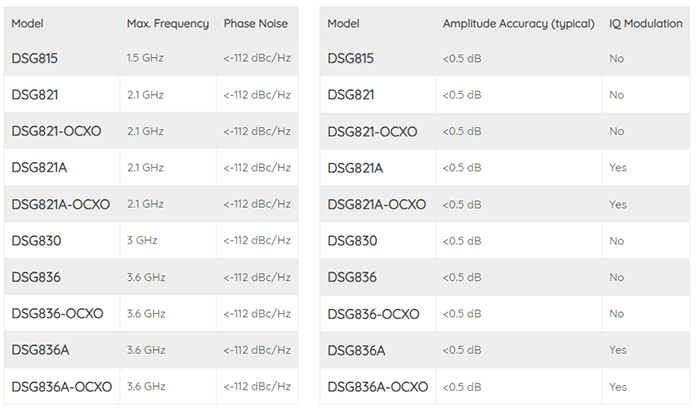Click the Amplitude Accuracy (typical) column header

pos(518,23)
